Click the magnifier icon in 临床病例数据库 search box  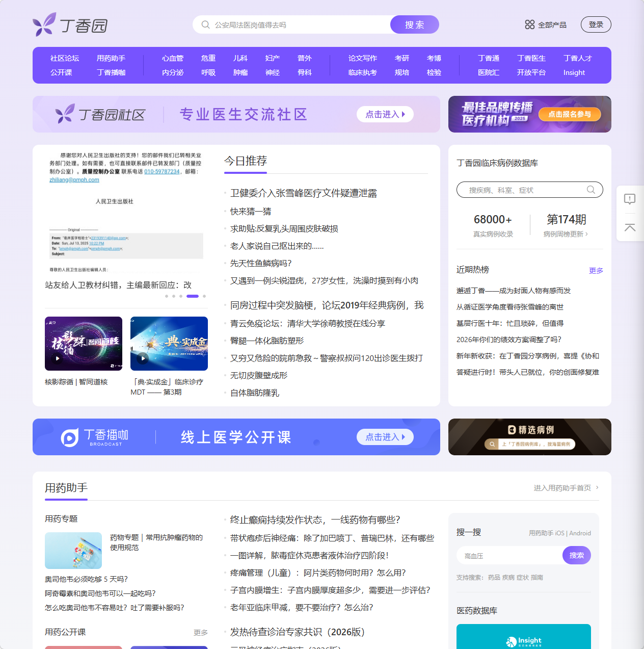pyautogui.click(x=591, y=190)
